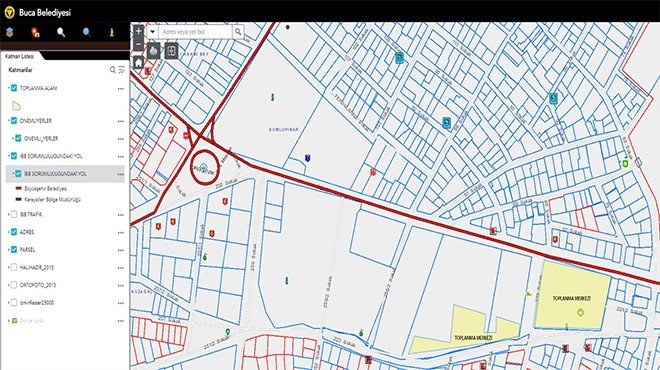Click the location pin query tool icon

pos(35,32)
